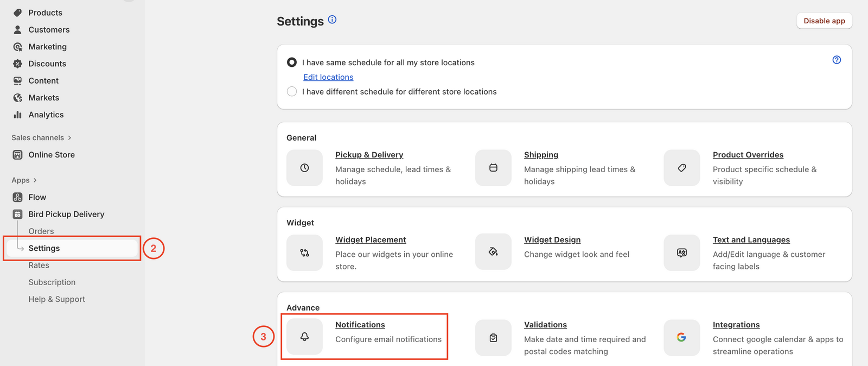Click the Discounts badge icon
Viewport: 868px width, 366px height.
pyautogui.click(x=18, y=64)
